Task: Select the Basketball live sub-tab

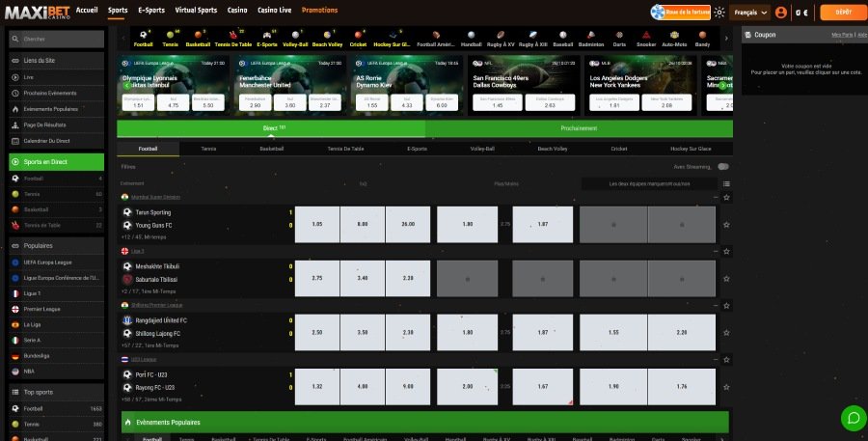Action: click(272, 149)
